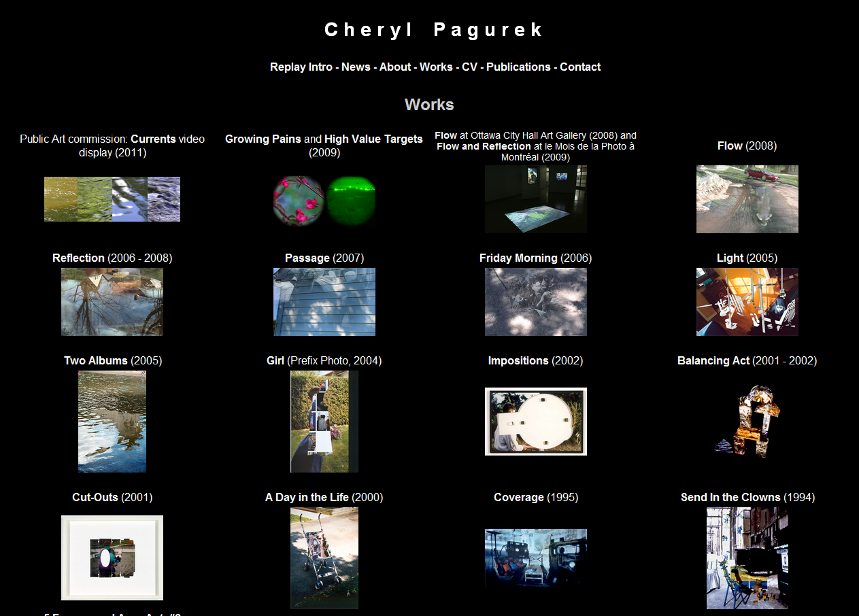This screenshot has height=616, width=859.
Task: Open the Flow gallery installation thumbnail
Action: point(535,199)
